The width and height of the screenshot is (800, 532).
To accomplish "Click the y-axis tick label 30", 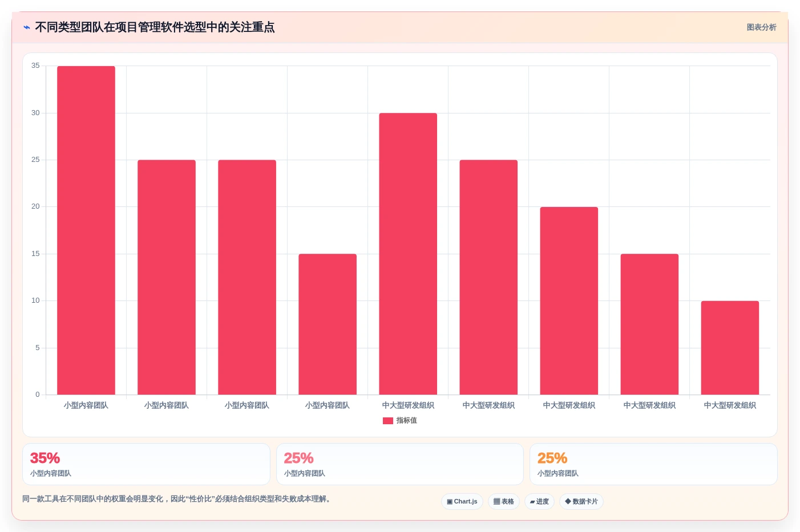I will [35, 113].
